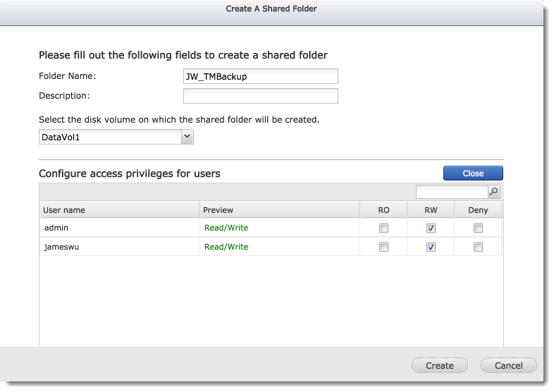554x392 pixels.
Task: Enable RO checkbox for jameswu
Action: [383, 247]
